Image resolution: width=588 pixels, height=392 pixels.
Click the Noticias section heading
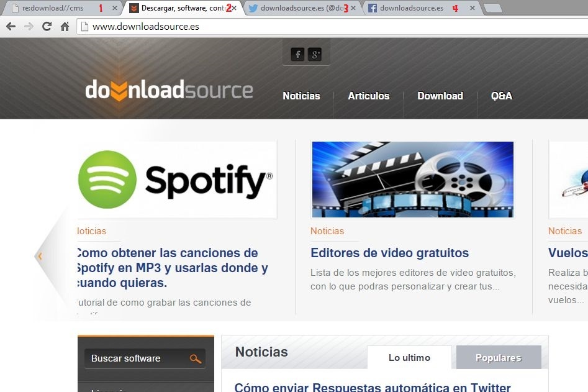[261, 352]
